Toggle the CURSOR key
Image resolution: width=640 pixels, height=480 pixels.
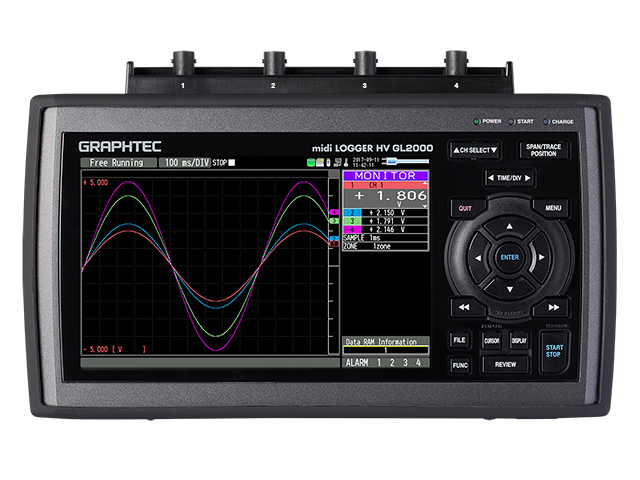tap(491, 341)
